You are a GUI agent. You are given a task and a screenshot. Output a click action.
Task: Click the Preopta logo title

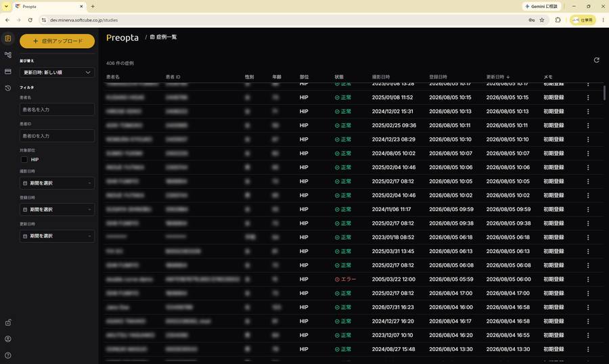122,37
